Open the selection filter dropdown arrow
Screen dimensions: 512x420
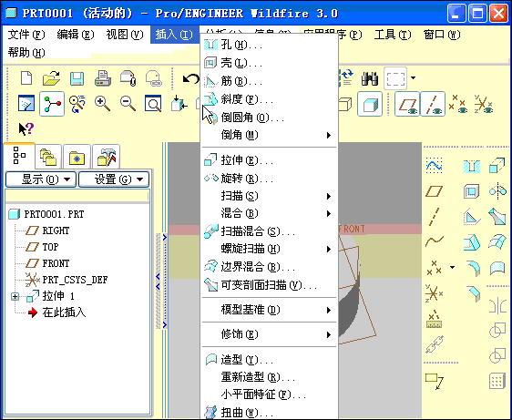click(413, 78)
